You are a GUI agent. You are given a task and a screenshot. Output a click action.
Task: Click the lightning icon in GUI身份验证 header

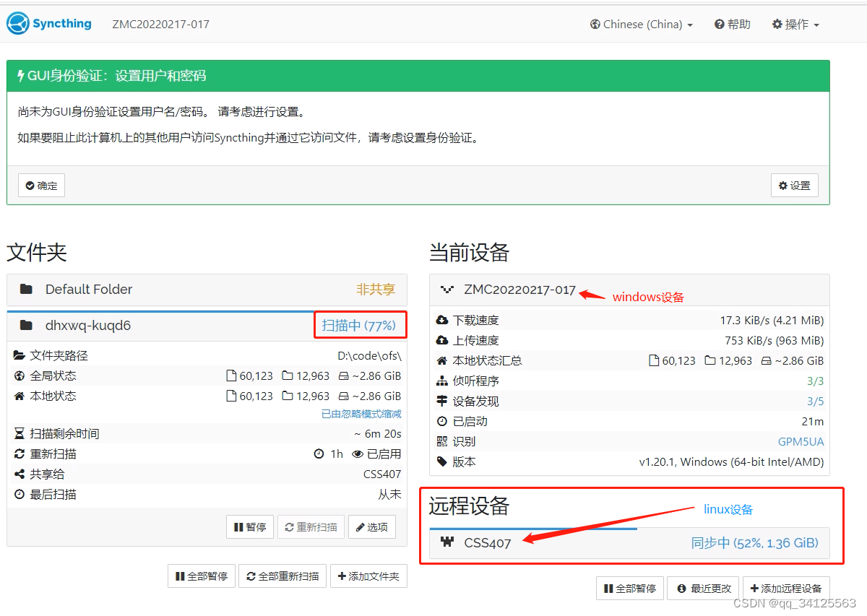[22, 76]
